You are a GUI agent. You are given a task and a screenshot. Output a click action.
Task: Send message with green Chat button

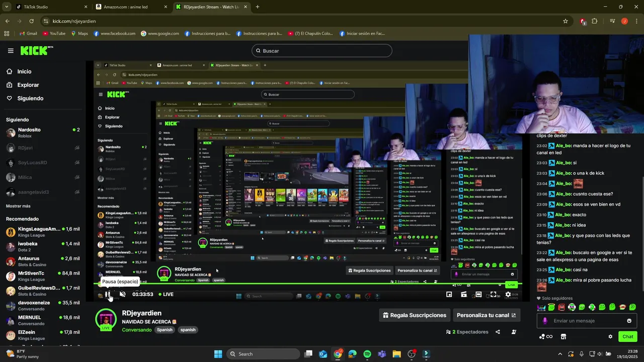tap(627, 336)
